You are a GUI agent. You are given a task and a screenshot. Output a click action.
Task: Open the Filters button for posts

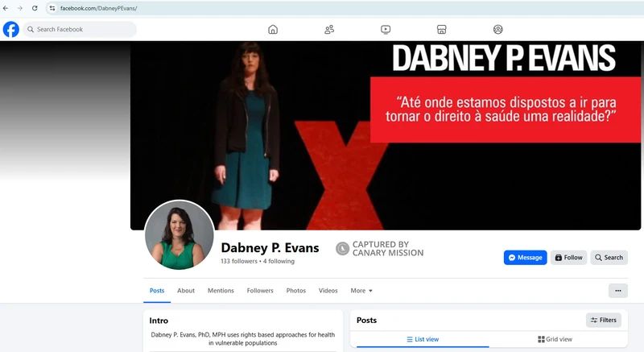(x=604, y=320)
